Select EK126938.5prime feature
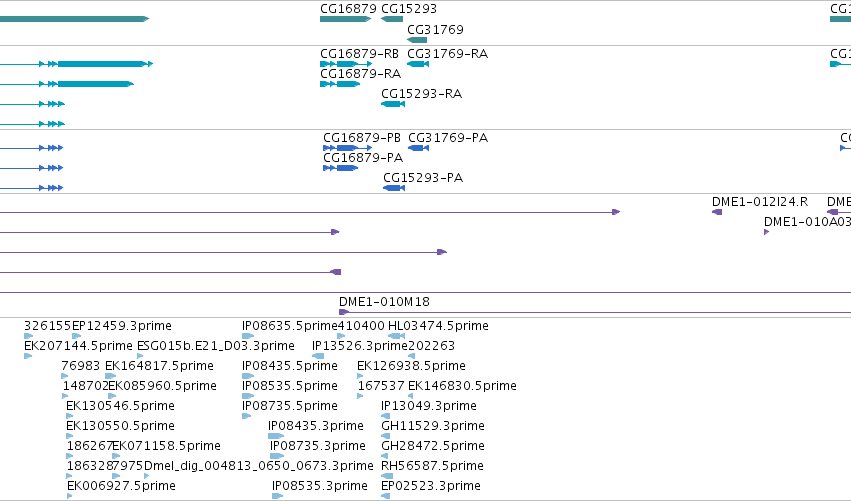Screen dimensions: 851x501 (360, 376)
